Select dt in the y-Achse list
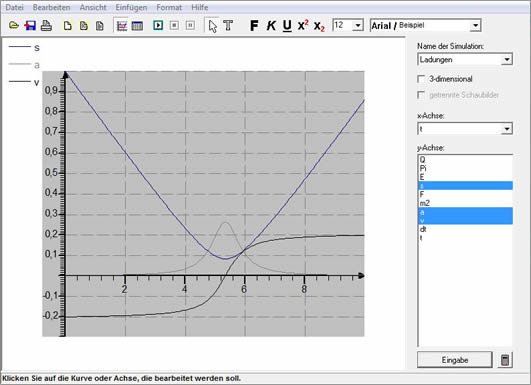This screenshot has height=385, width=531. [x=465, y=229]
